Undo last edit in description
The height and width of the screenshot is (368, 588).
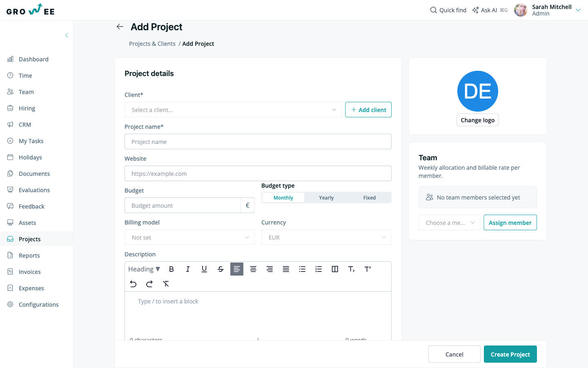[x=133, y=284]
